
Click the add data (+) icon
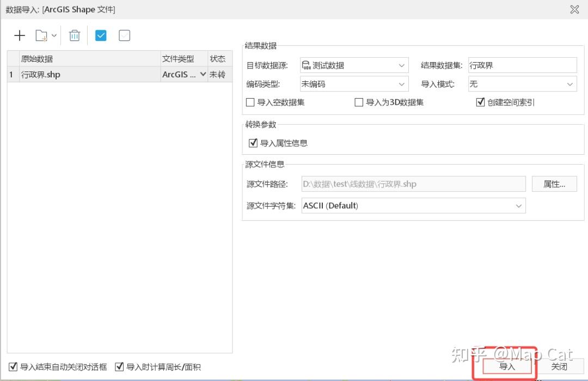click(20, 35)
